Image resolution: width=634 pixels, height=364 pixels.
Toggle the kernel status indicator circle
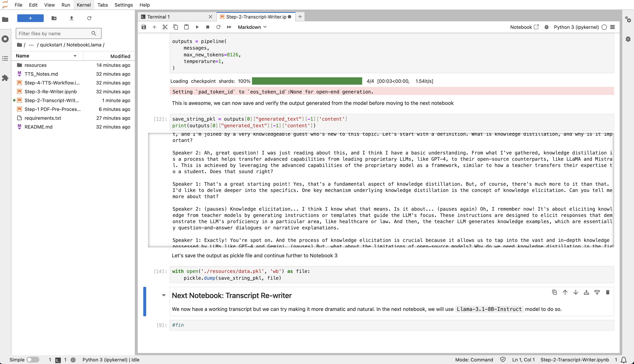click(604, 27)
